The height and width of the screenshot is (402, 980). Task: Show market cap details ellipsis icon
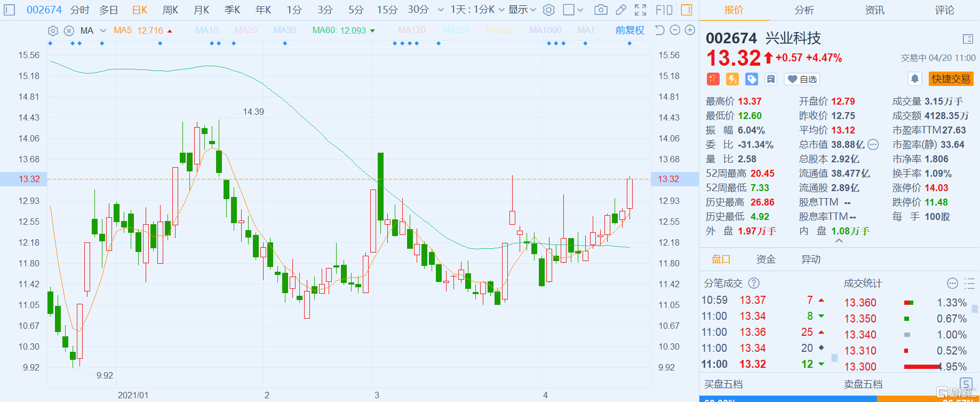pyautogui.click(x=873, y=144)
